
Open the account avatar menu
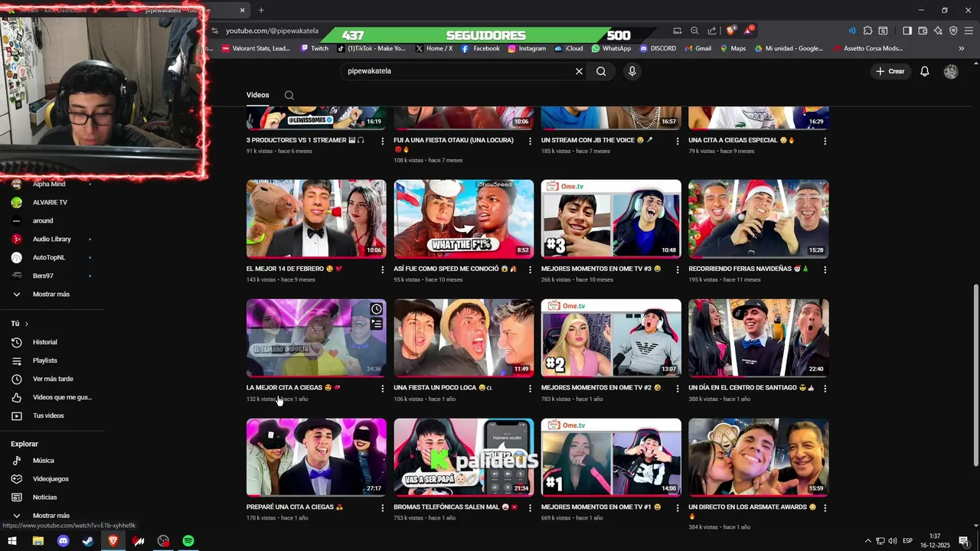point(951,71)
